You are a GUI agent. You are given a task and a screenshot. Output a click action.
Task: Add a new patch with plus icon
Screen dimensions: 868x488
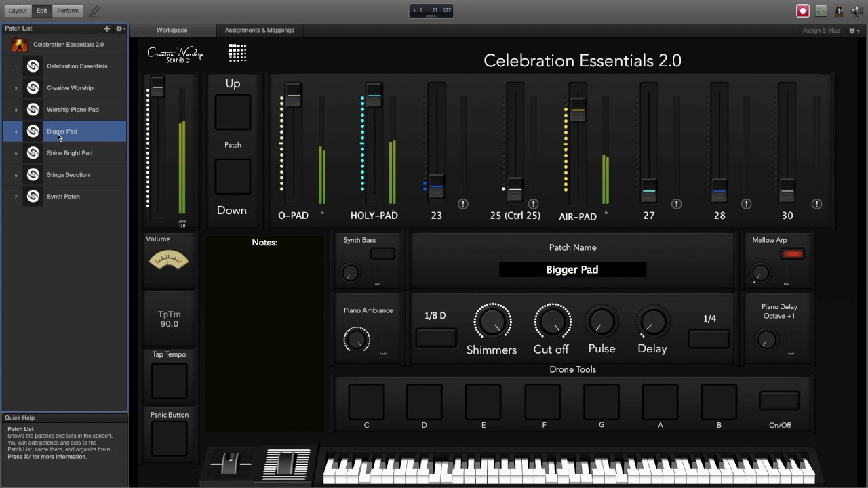click(106, 28)
